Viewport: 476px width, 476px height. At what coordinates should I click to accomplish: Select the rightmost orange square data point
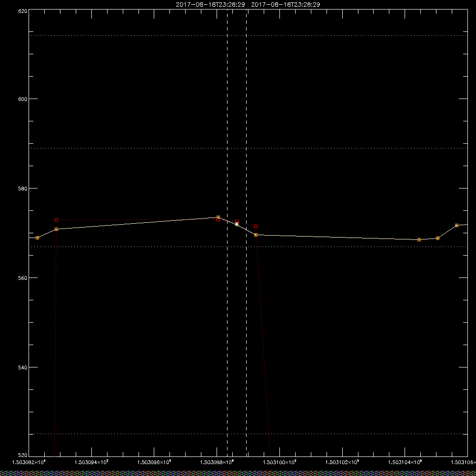pos(456,225)
